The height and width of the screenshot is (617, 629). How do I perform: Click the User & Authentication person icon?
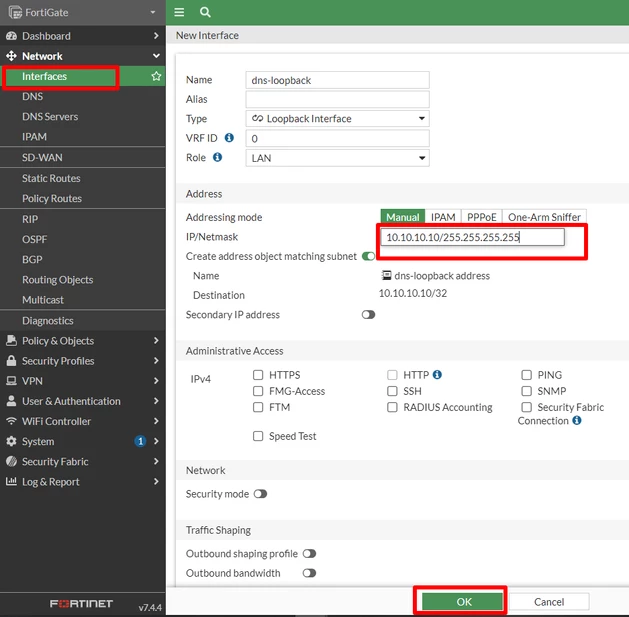tap(11, 401)
